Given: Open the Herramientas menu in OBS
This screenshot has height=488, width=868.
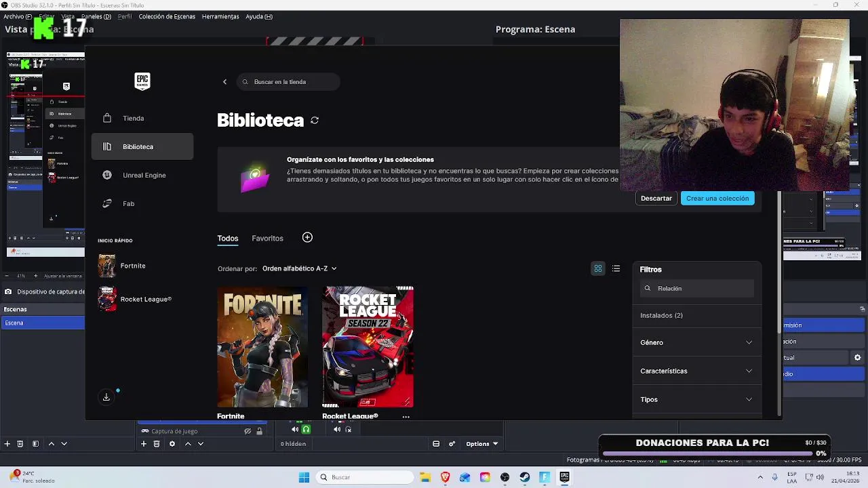Looking at the screenshot, I should [220, 16].
